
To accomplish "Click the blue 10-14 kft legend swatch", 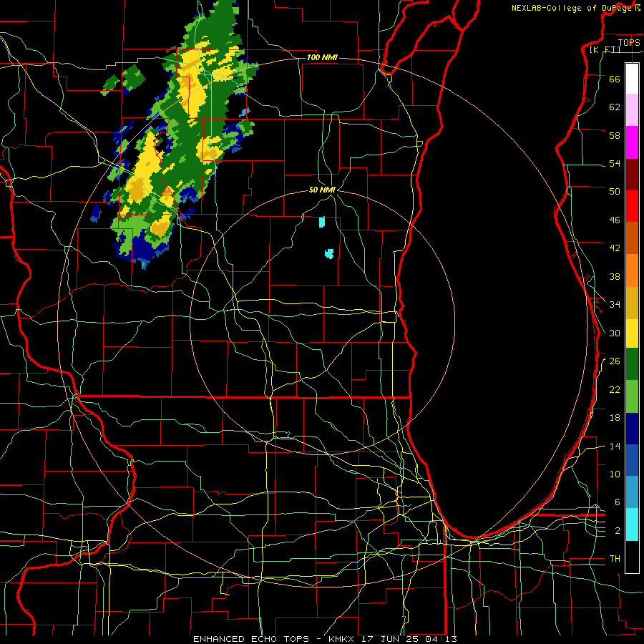I will pyautogui.click(x=632, y=460).
